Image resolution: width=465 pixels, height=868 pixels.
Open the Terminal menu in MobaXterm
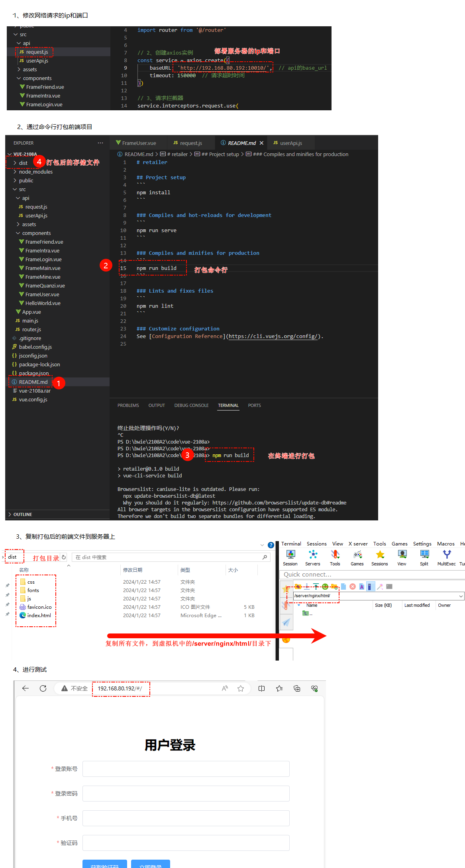tap(291, 543)
